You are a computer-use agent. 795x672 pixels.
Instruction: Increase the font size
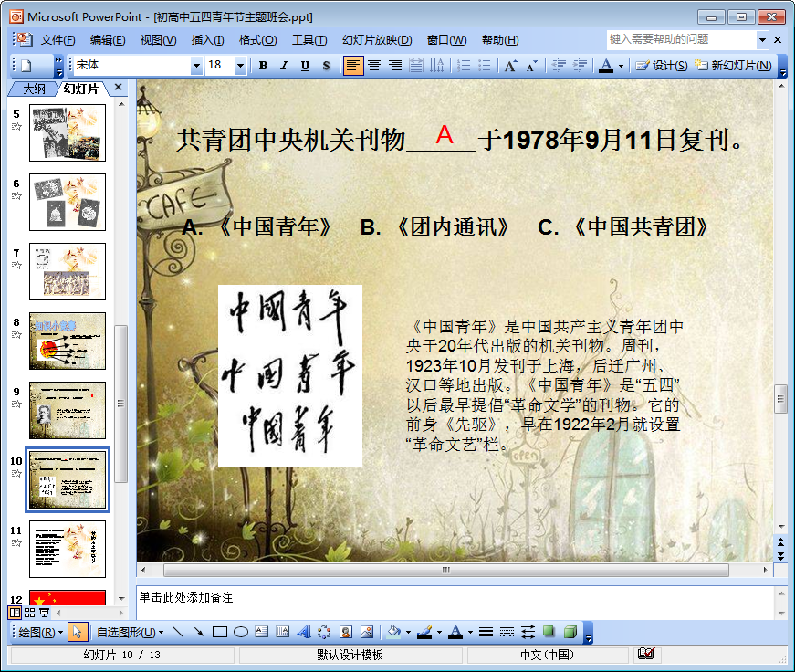(x=510, y=66)
